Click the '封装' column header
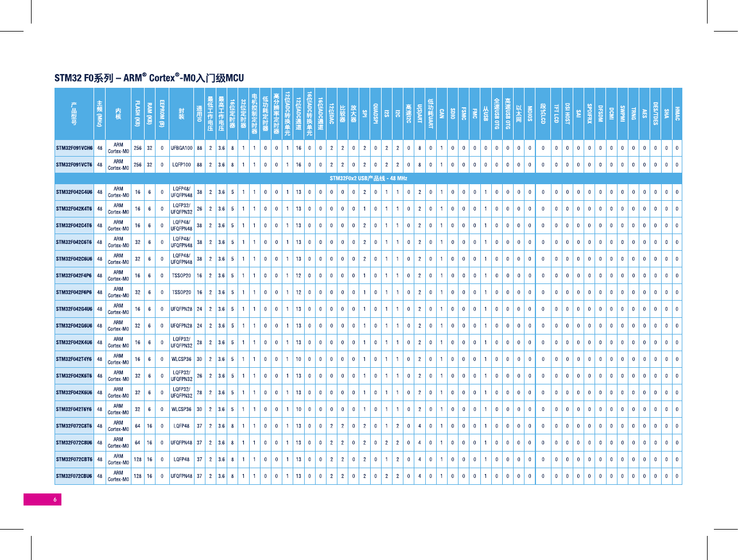738x560 pixels. pyautogui.click(x=181, y=114)
